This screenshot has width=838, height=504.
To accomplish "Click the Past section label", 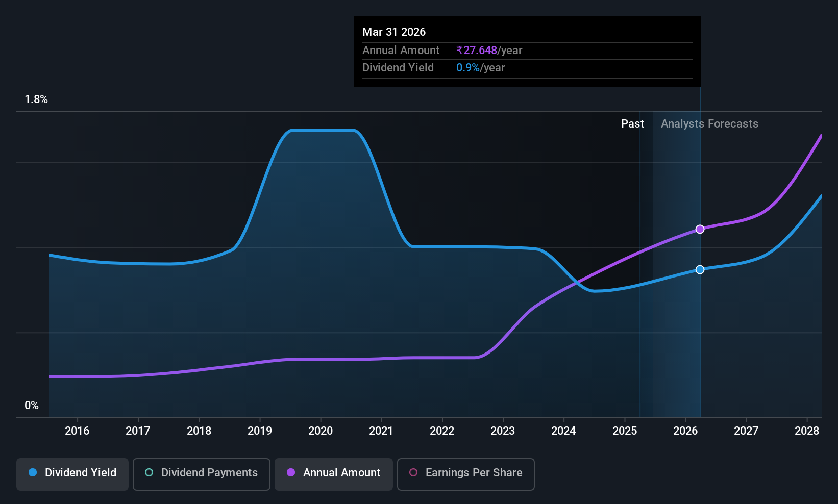I will 632,123.
